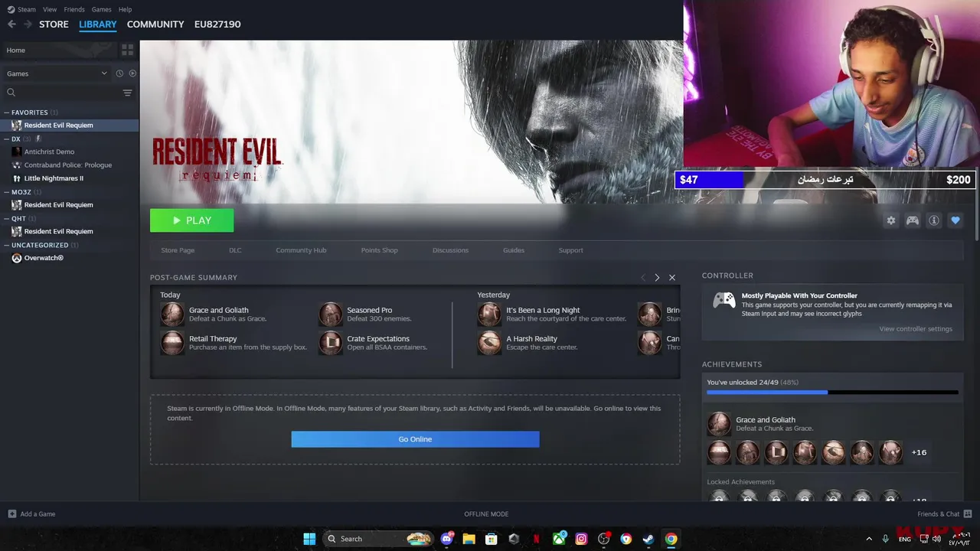Click the green PLAY button

click(191, 220)
